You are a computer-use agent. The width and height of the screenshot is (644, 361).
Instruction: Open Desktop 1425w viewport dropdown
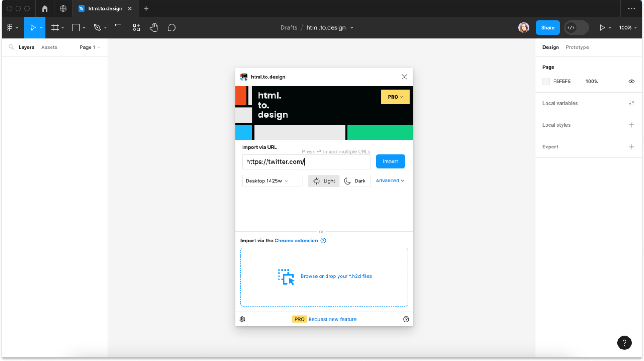(272, 181)
